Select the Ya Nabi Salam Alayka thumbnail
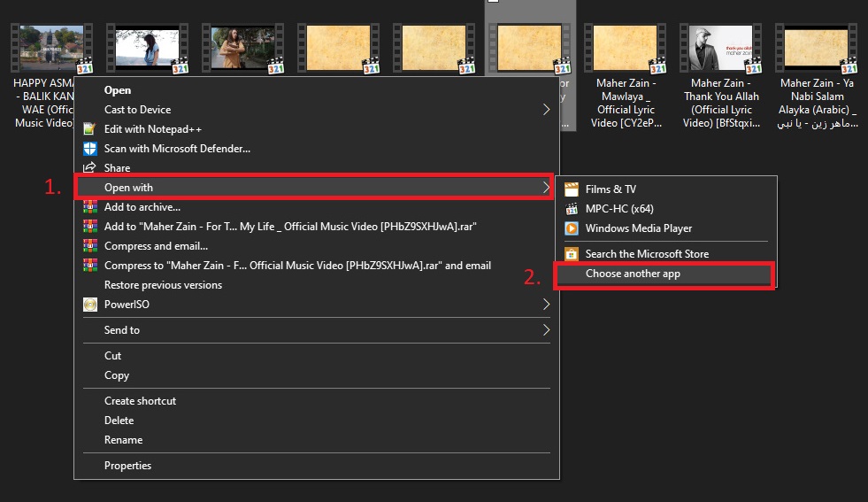The height and width of the screenshot is (502, 868). click(x=817, y=48)
